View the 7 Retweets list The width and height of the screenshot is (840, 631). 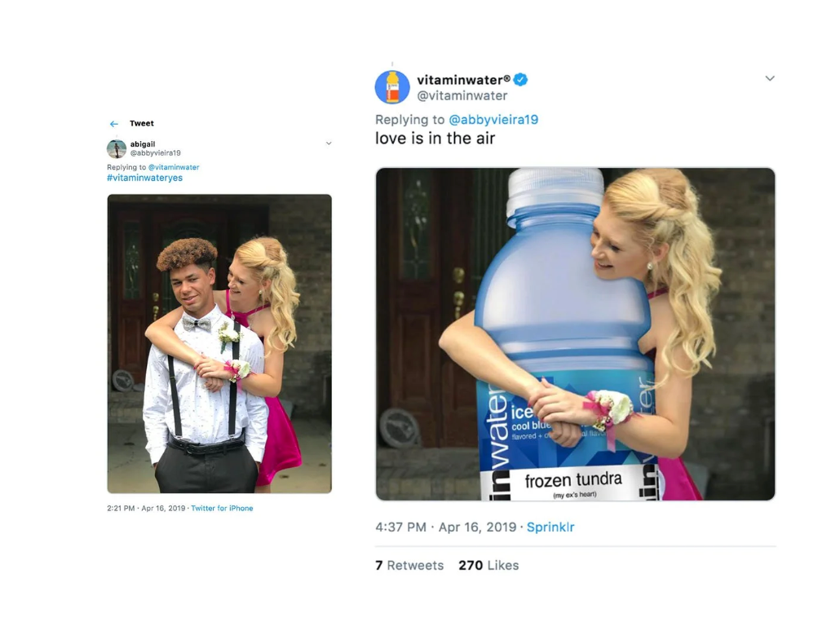click(409, 566)
